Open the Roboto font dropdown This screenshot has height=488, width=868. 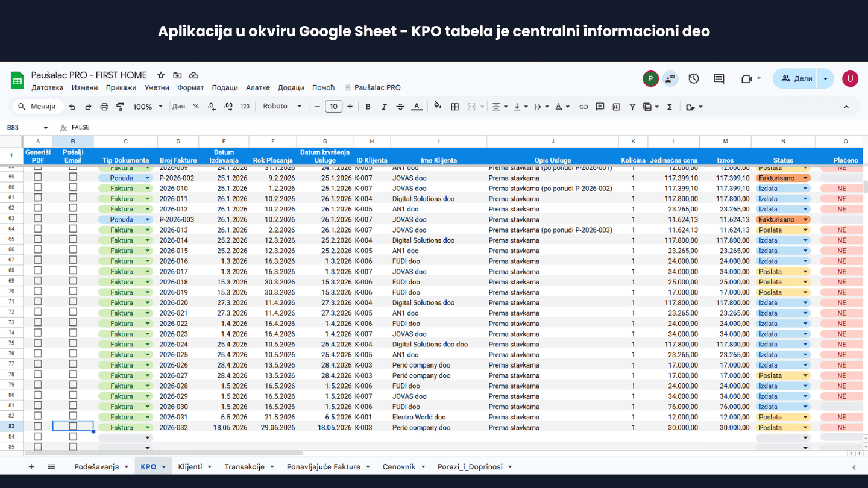click(x=282, y=106)
